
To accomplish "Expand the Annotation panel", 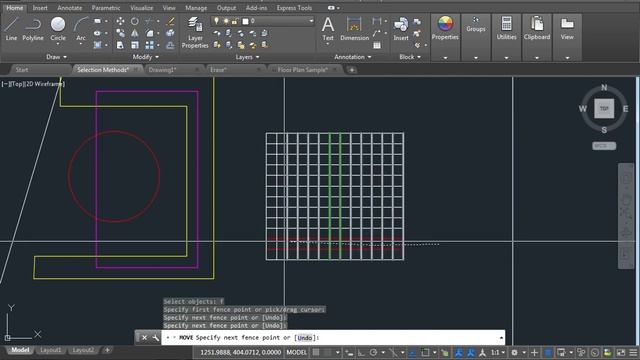I will tap(353, 57).
